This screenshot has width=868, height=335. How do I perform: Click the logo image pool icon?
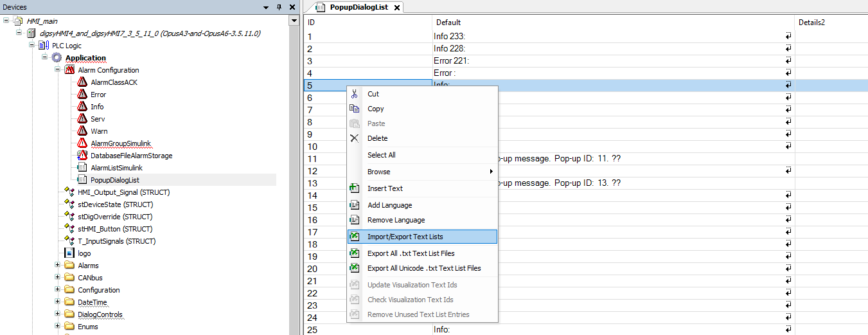click(x=69, y=253)
